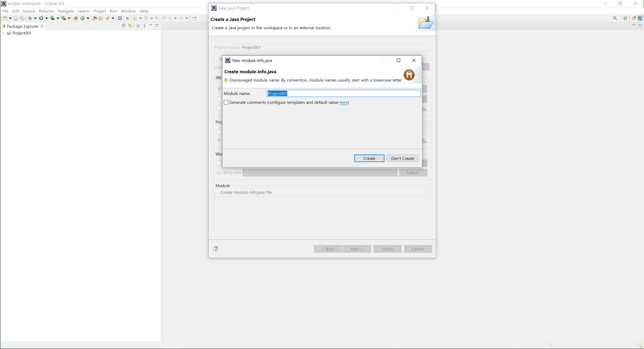Click the Module name input field
The image size is (644, 349).
[x=343, y=93]
